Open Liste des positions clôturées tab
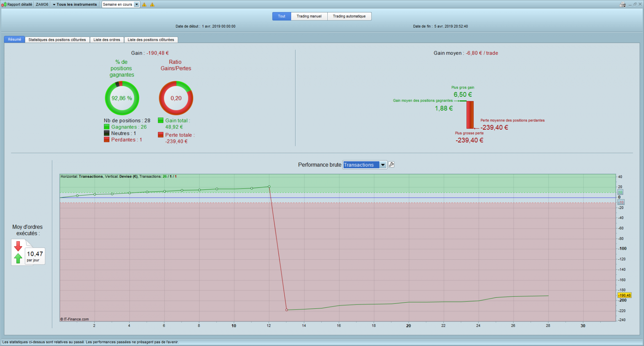This screenshot has height=346, width=644. point(151,40)
